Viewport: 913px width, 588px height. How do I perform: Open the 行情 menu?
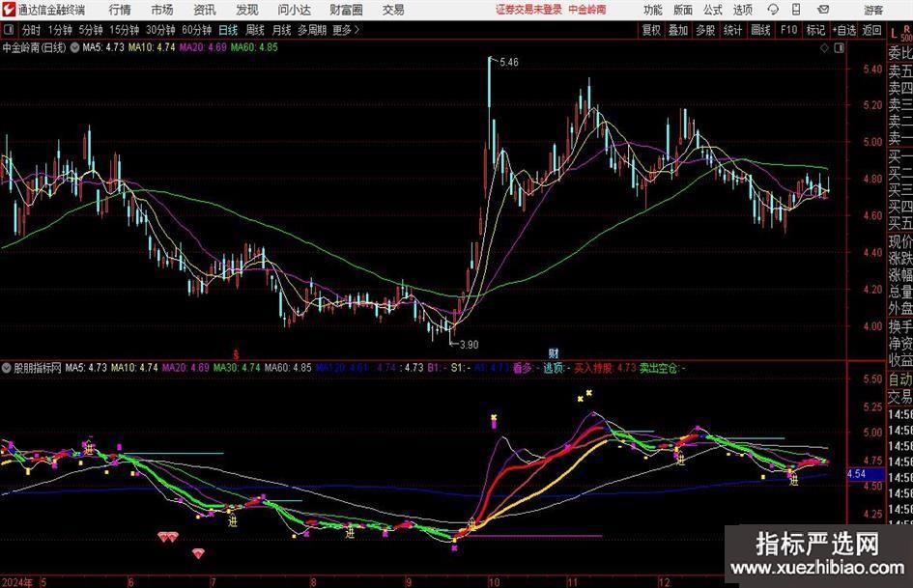[120, 10]
